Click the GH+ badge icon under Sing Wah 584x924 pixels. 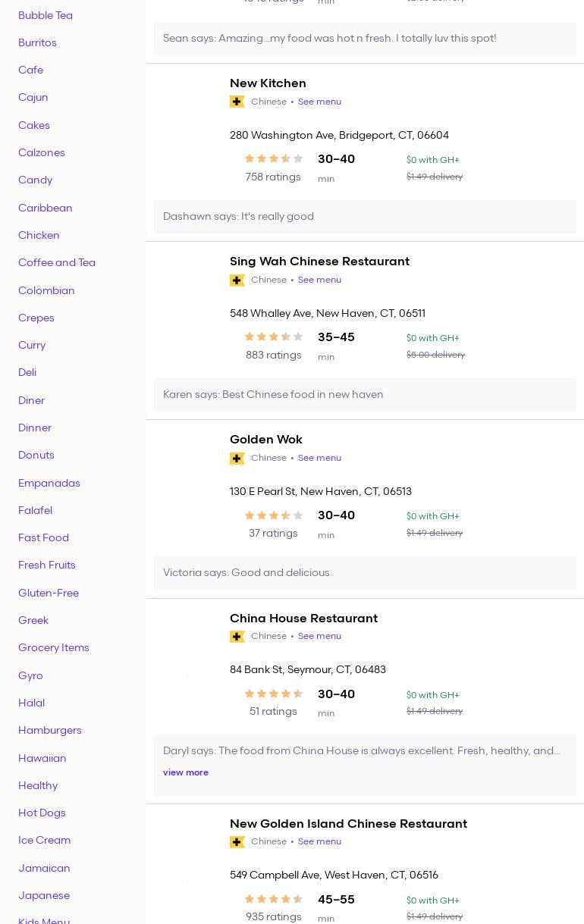coord(237,280)
